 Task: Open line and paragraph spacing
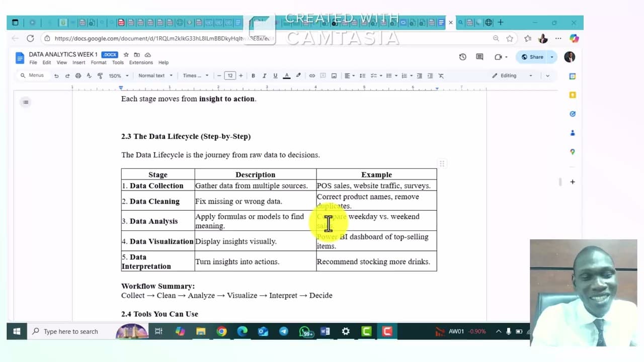tap(363, 76)
